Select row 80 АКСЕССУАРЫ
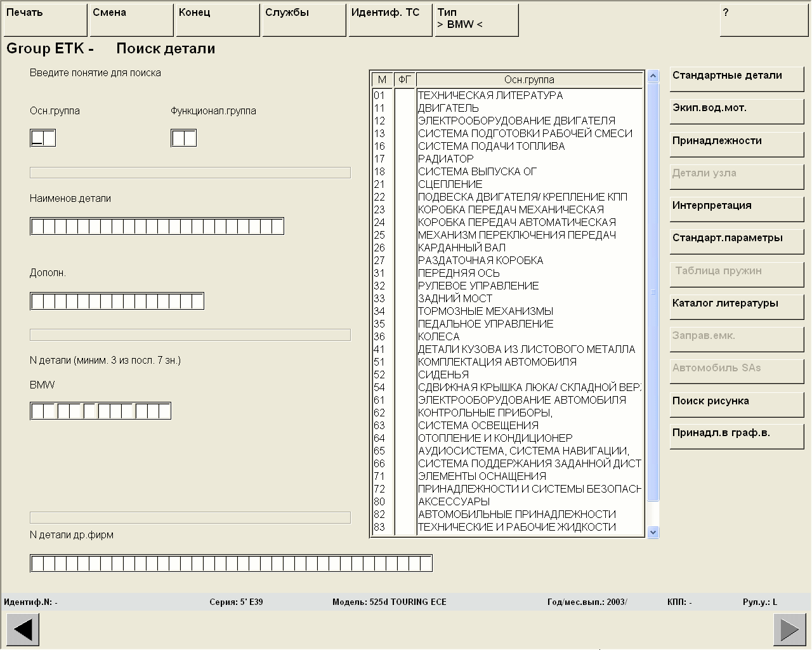The width and height of the screenshot is (812, 650). (507, 501)
